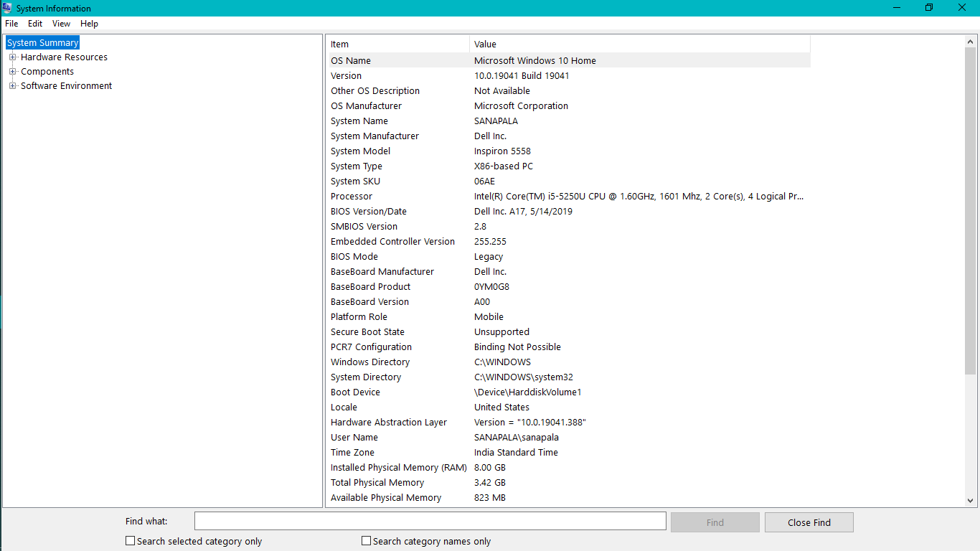
Task: Select the Boot Device row
Action: (x=570, y=392)
